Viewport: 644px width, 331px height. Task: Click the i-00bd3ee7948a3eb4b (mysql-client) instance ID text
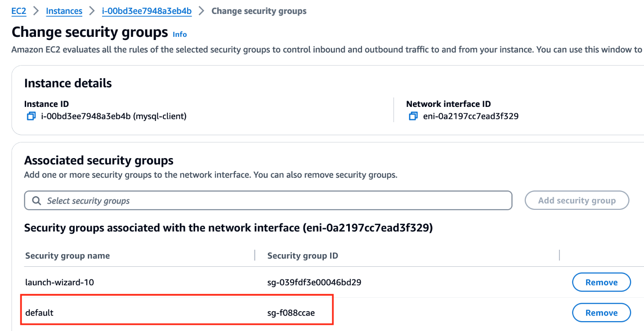click(114, 116)
